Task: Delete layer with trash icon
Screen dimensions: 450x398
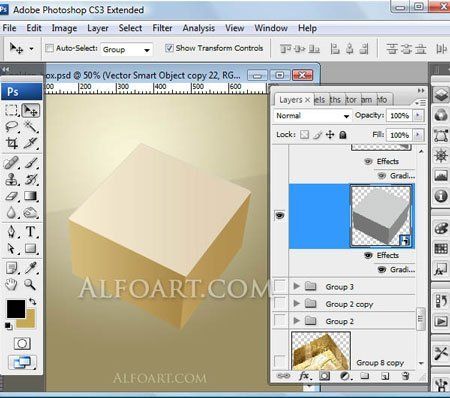Action: point(405,376)
